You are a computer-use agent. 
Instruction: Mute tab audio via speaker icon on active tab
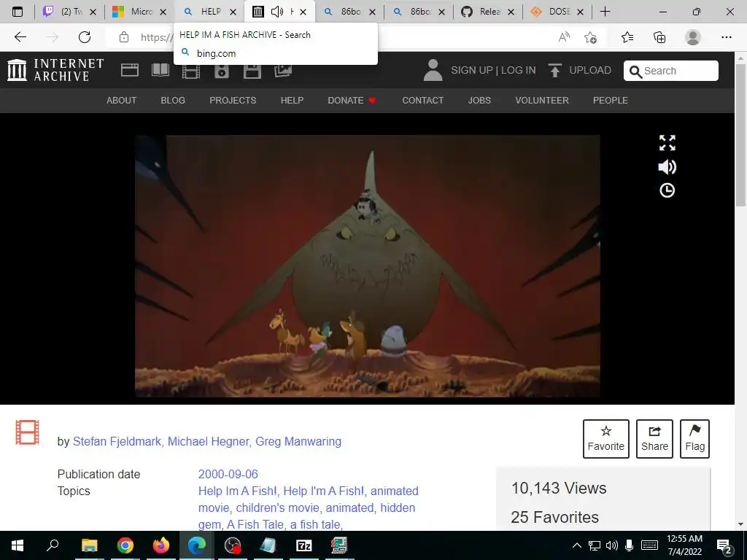click(276, 12)
